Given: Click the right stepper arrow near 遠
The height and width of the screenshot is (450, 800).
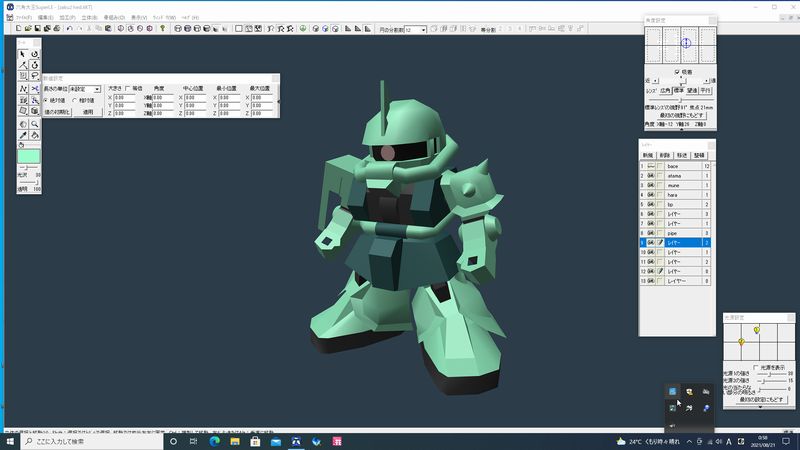Looking at the screenshot, I should [706, 81].
